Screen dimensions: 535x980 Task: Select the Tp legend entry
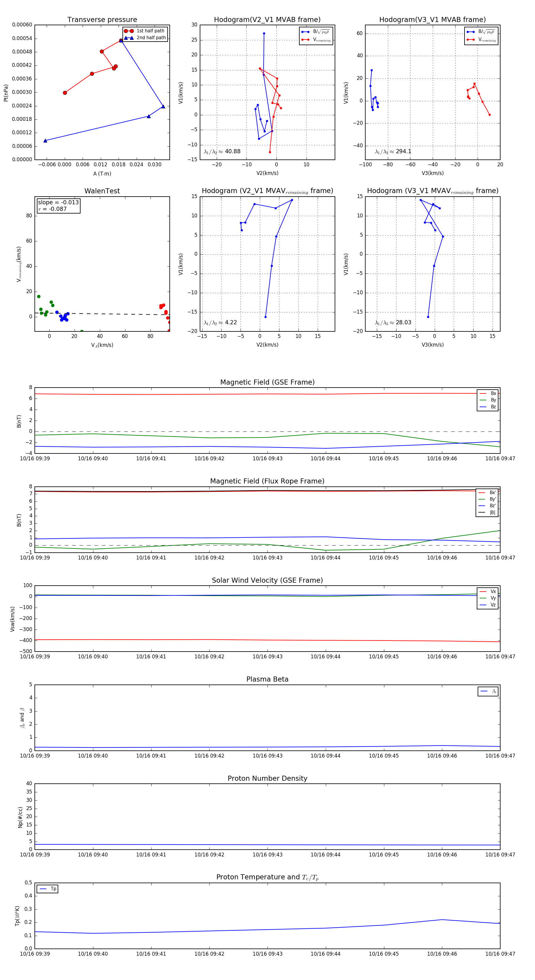(x=48, y=889)
